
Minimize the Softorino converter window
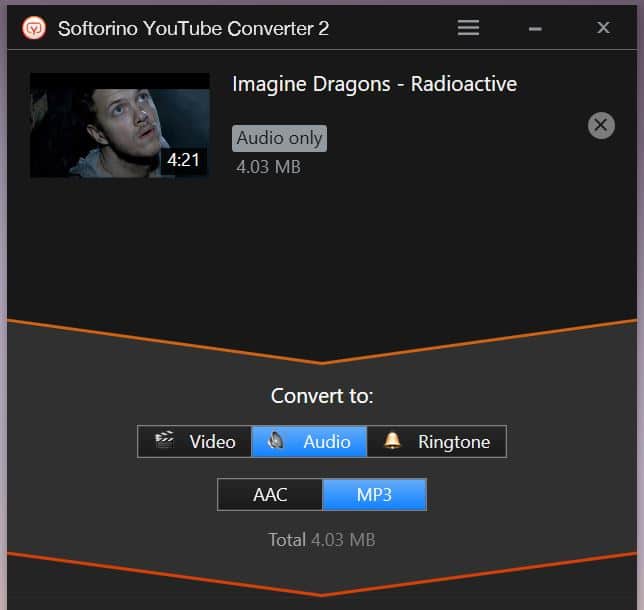535,29
